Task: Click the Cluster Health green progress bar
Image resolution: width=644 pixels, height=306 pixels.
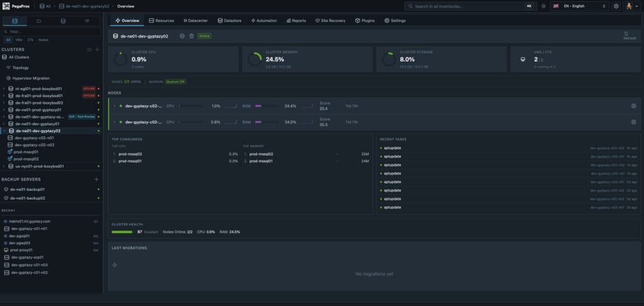Action: pyautogui.click(x=121, y=232)
